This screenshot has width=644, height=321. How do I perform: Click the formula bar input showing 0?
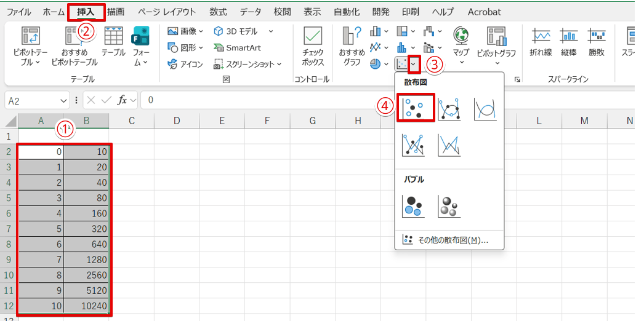click(390, 100)
